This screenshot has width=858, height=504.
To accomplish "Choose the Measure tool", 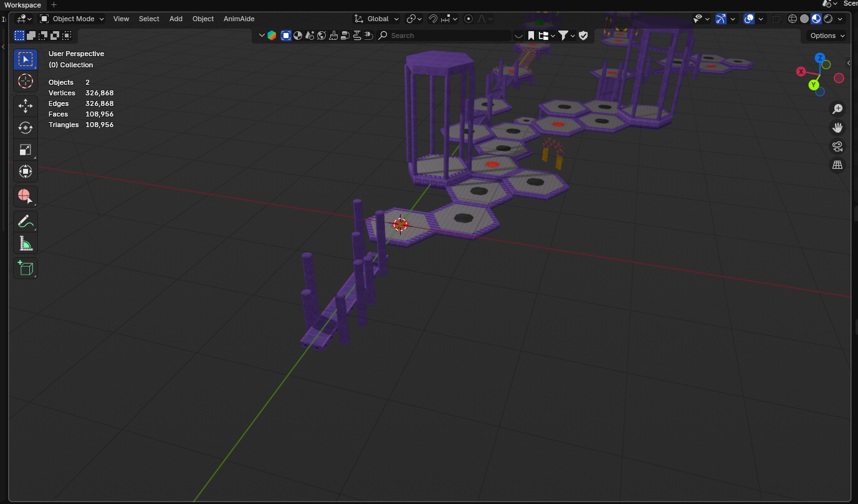I will tap(25, 243).
